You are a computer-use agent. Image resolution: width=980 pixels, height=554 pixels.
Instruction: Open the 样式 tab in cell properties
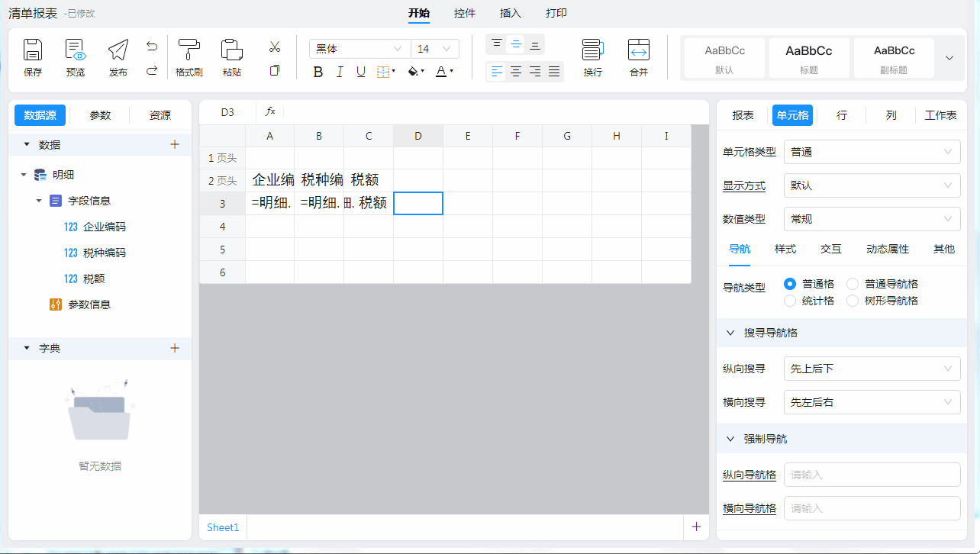[785, 249]
